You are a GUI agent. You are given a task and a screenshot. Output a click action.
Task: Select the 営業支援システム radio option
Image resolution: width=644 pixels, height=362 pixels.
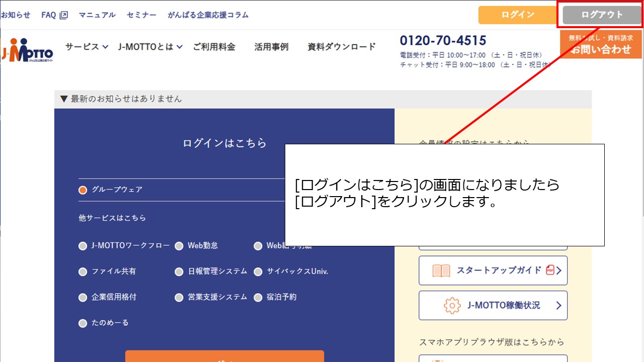(x=179, y=298)
